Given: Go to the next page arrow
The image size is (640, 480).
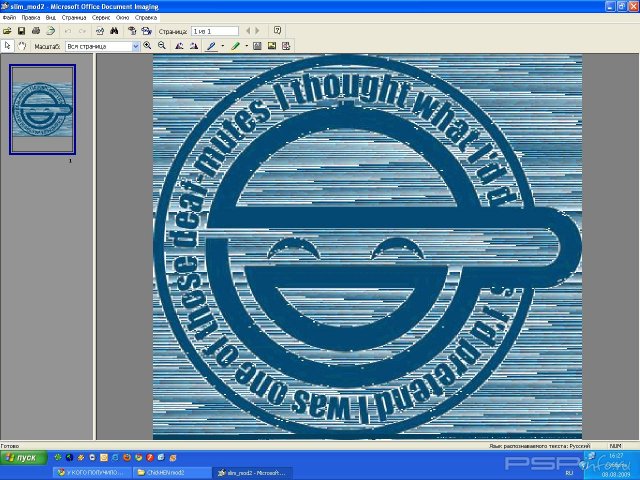Looking at the screenshot, I should point(259,31).
